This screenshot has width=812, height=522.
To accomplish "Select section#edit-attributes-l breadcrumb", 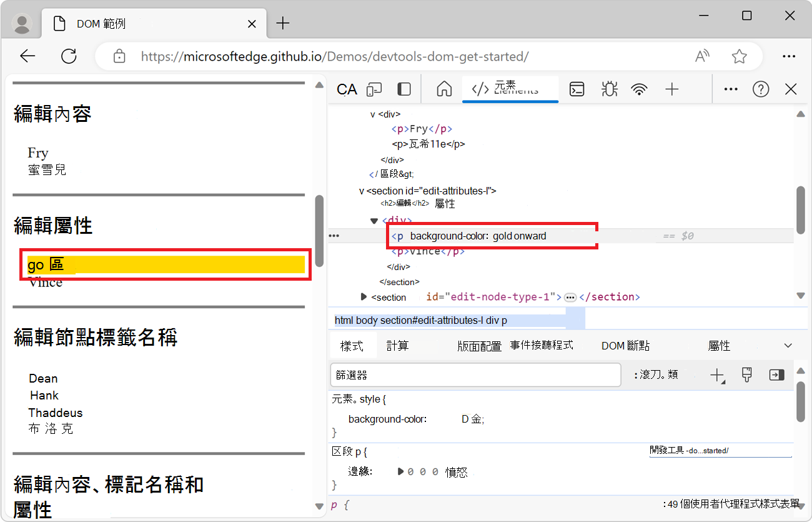I will point(431,321).
